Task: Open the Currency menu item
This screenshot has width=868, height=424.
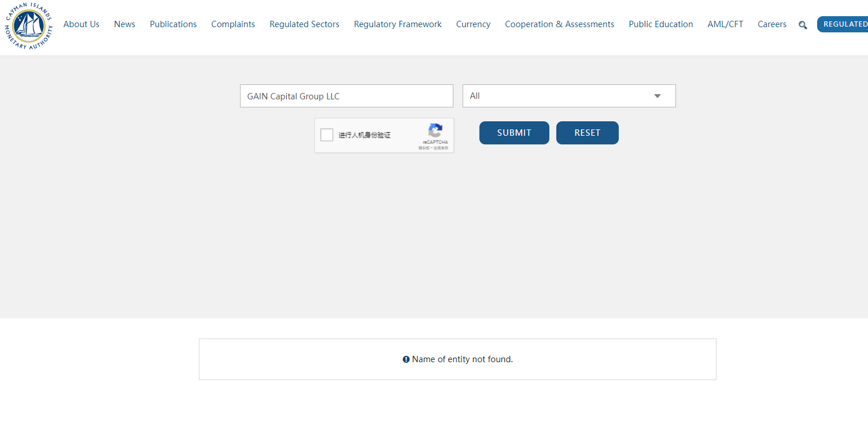Action: (473, 24)
